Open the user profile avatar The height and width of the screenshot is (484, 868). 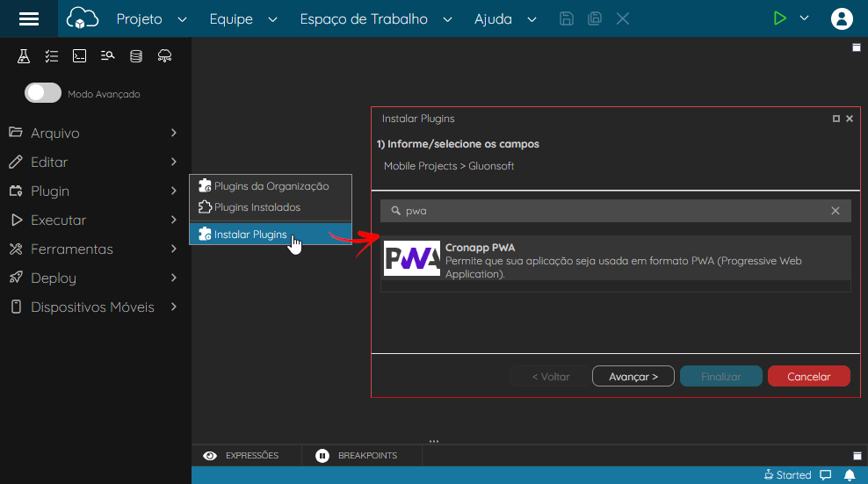pos(842,18)
